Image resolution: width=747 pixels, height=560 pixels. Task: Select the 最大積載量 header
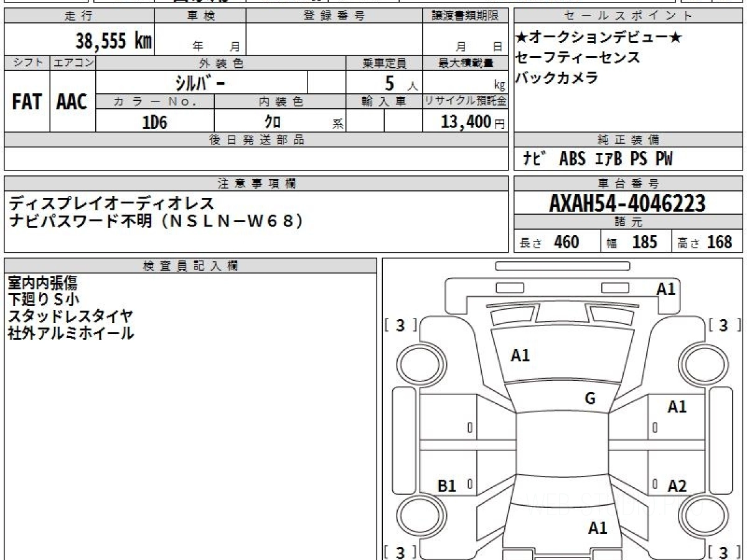[x=465, y=63]
